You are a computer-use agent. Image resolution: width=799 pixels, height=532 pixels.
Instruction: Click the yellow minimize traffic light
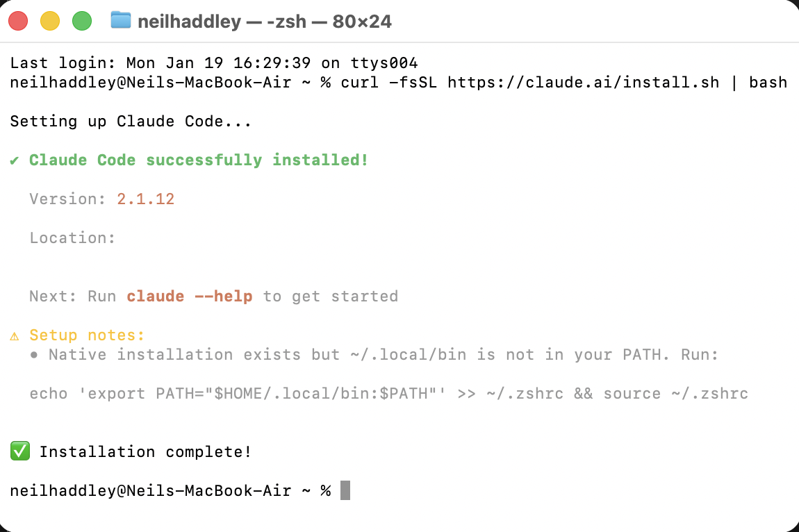(50, 22)
